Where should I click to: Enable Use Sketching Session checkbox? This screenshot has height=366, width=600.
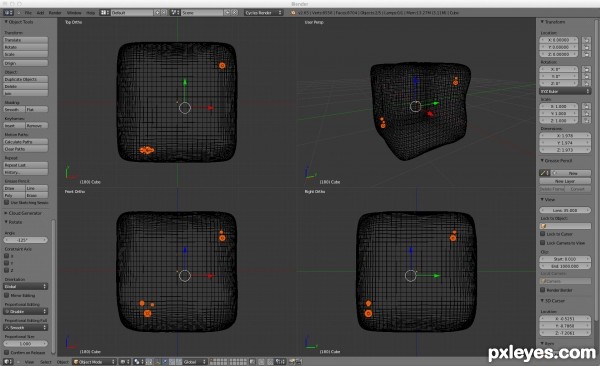(x=7, y=202)
